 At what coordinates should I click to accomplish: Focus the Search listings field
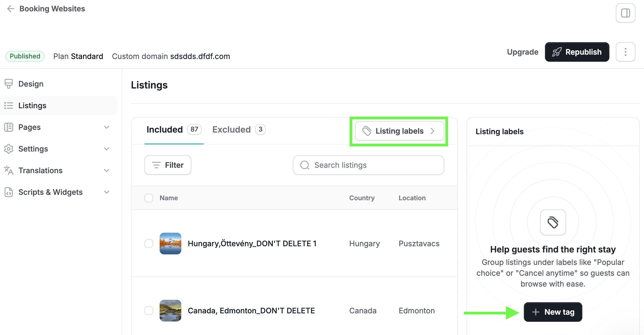[368, 165]
